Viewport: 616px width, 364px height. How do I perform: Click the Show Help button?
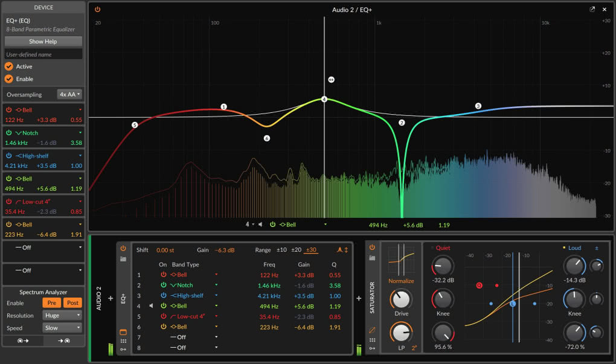43,41
